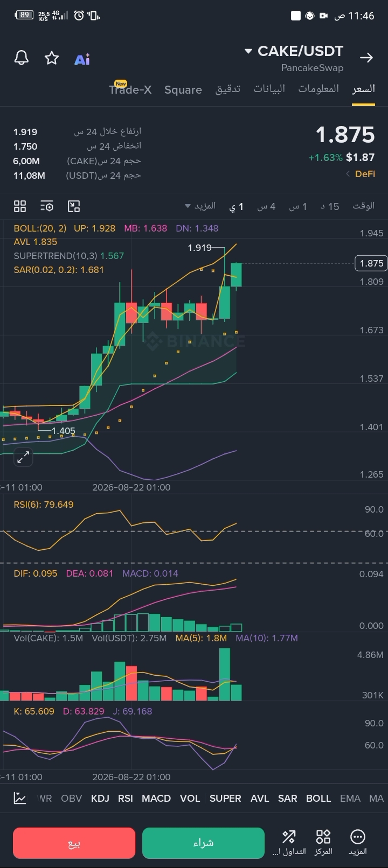Tap the +1.63% change value
The height and width of the screenshot is (868, 388).
[x=325, y=158]
